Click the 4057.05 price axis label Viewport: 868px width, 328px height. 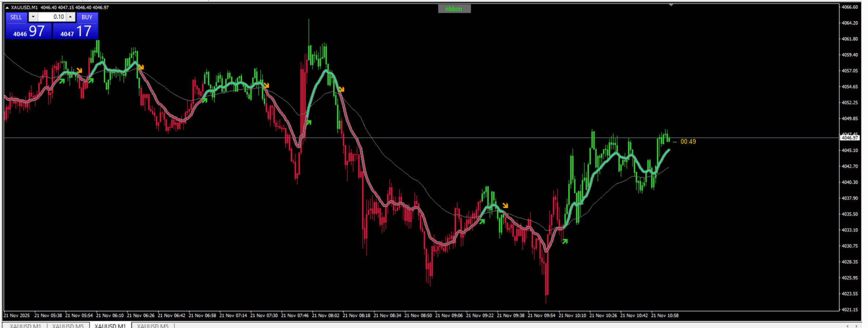[850, 71]
